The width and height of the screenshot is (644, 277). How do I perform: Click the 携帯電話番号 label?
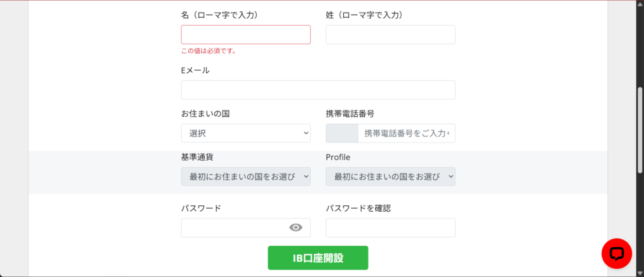350,114
